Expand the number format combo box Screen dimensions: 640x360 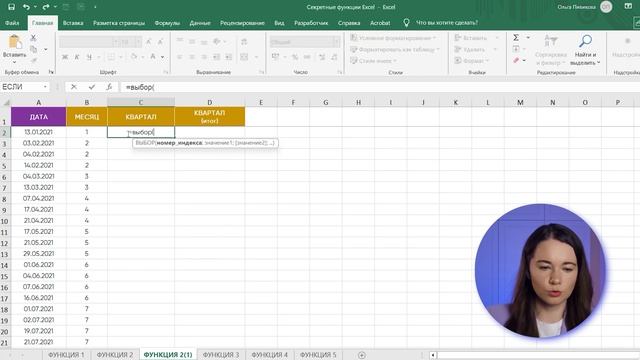336,42
